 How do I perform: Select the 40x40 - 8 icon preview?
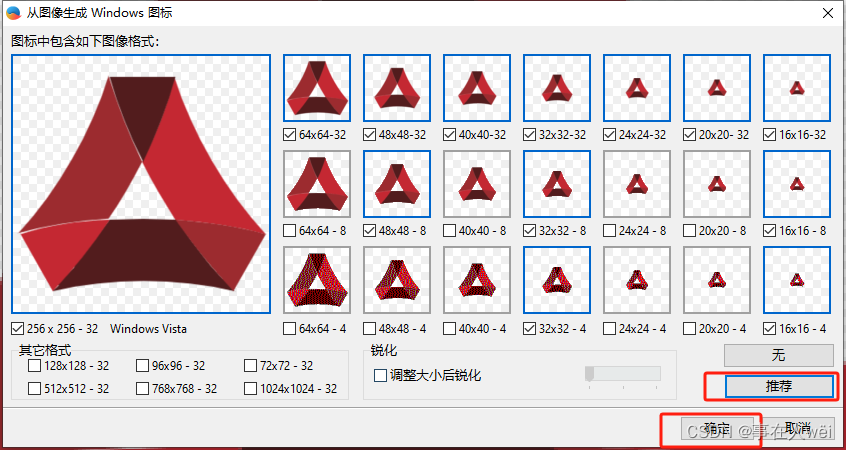(477, 184)
